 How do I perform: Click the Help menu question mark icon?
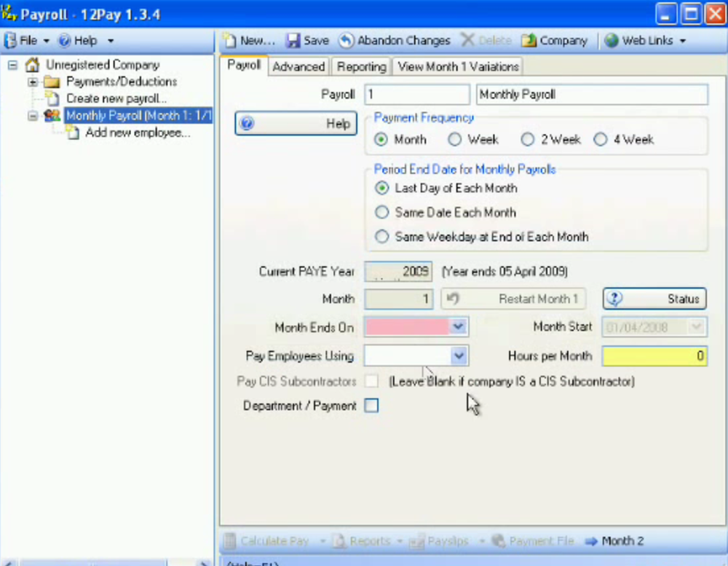65,41
